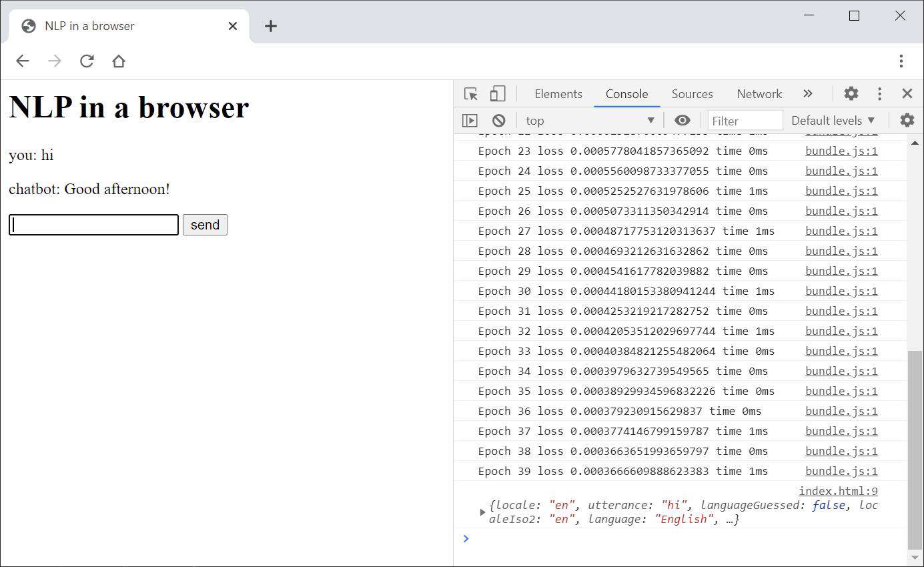Viewport: 924px width, 567px height.
Task: Click the send button
Action: click(x=205, y=225)
